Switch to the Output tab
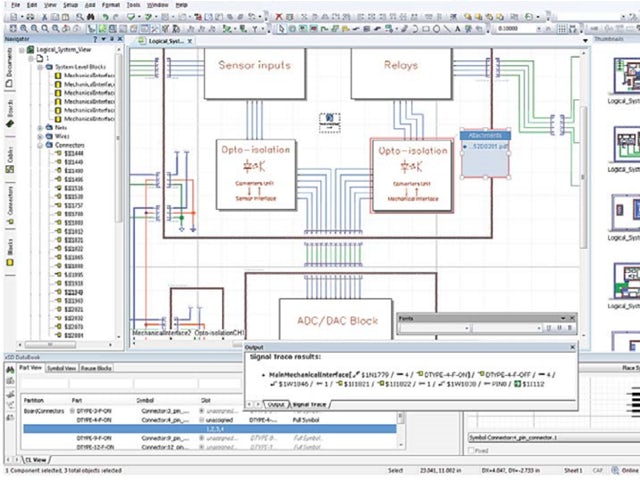The image size is (640, 480). (x=276, y=404)
